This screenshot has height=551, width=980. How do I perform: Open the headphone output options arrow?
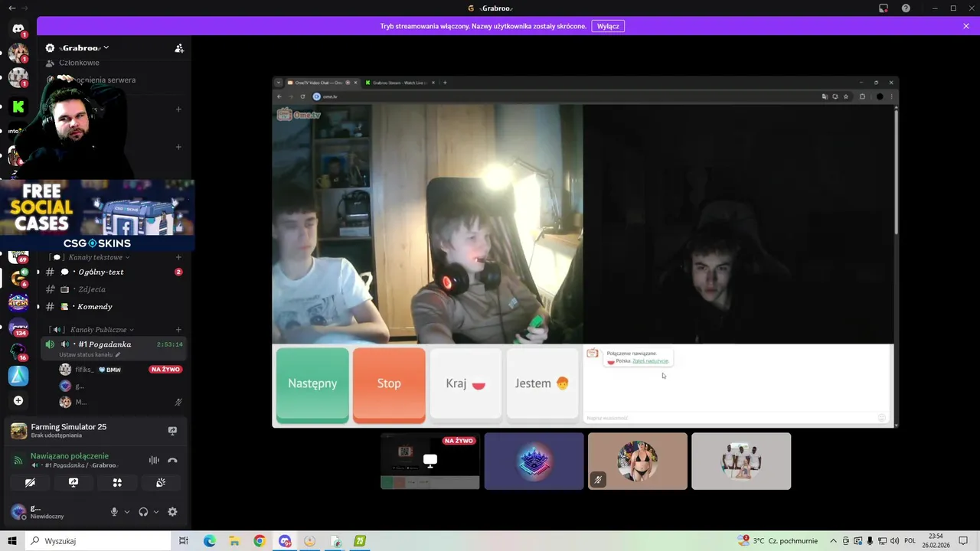156,512
